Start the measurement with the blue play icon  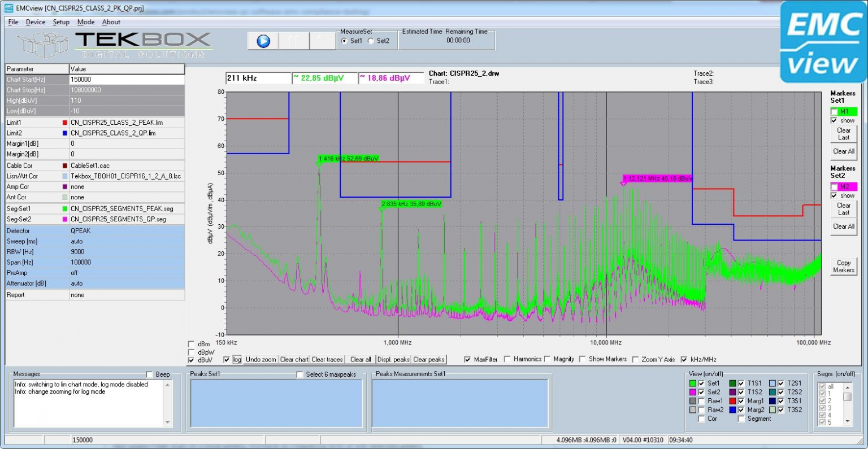(262, 40)
